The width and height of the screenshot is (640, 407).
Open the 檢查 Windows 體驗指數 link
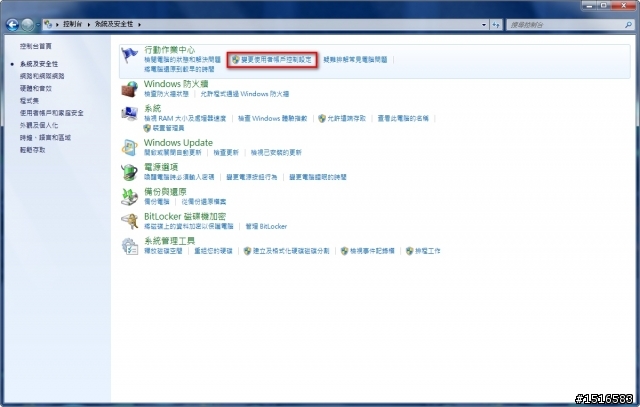point(272,118)
